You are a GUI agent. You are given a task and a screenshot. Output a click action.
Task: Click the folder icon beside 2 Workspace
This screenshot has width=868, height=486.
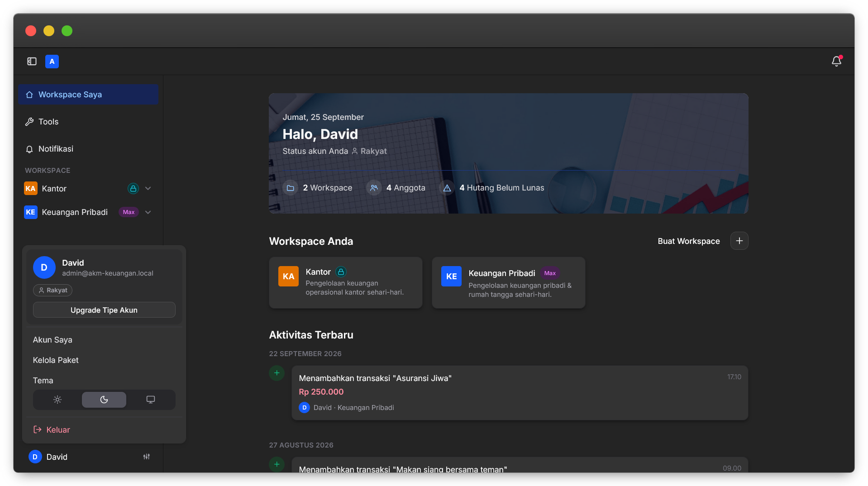[x=291, y=188]
